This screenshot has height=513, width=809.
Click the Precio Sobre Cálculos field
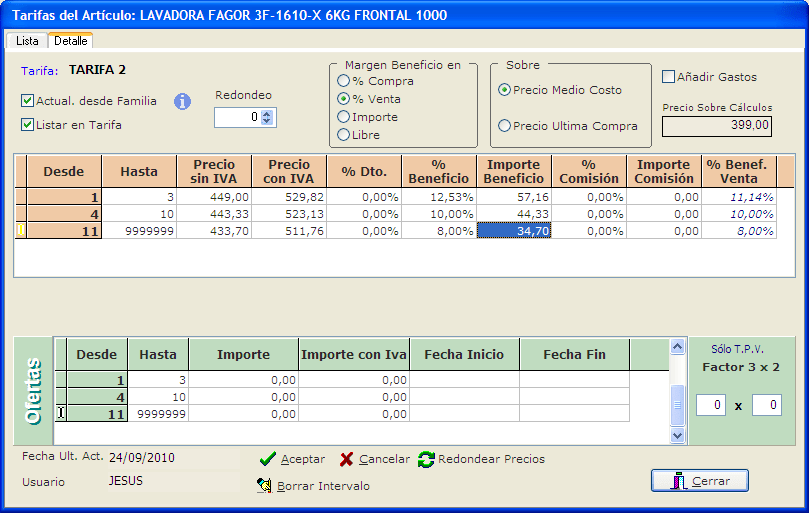coord(716,126)
